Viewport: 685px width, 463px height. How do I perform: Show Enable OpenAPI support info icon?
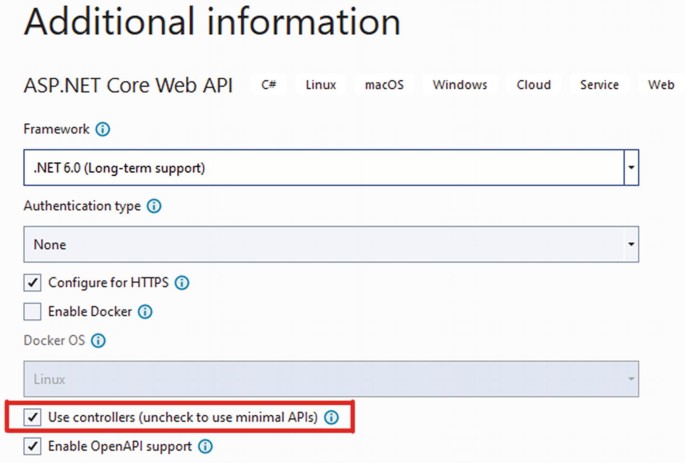(x=205, y=446)
